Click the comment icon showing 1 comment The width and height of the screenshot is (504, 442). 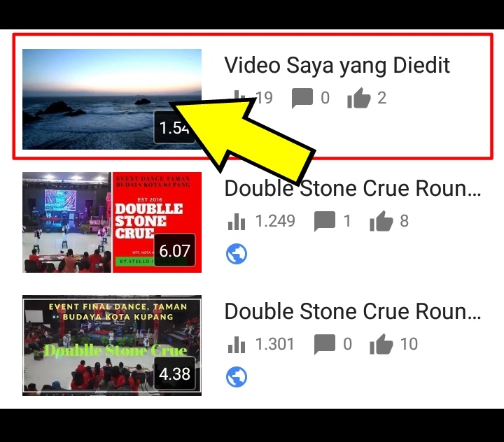(325, 221)
